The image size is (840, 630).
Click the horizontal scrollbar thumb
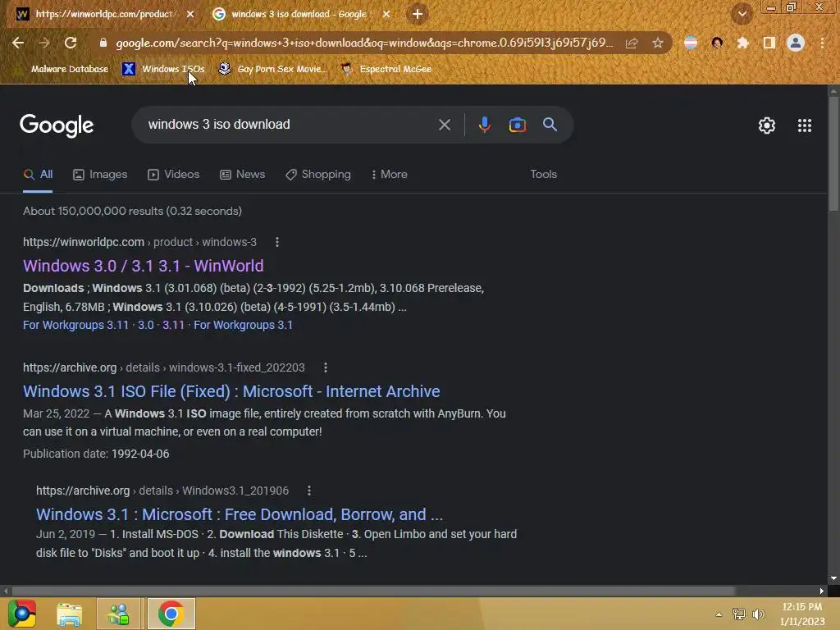click(x=373, y=591)
